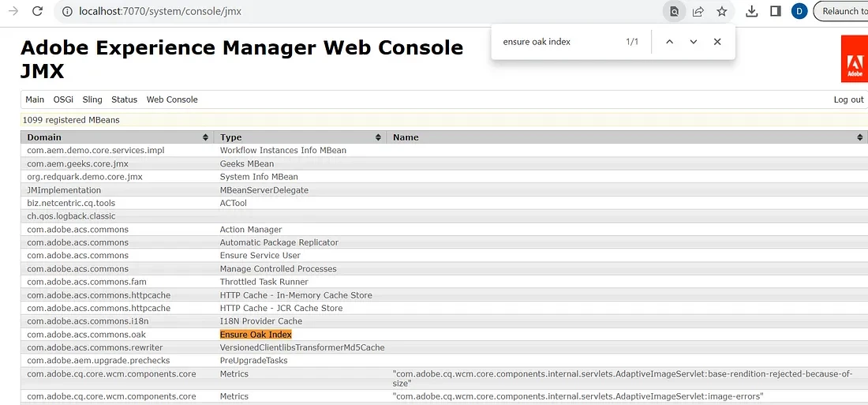The height and width of the screenshot is (405, 868).
Task: Click the address bar URL localhost:7070/system/console/jmx
Action: click(160, 11)
